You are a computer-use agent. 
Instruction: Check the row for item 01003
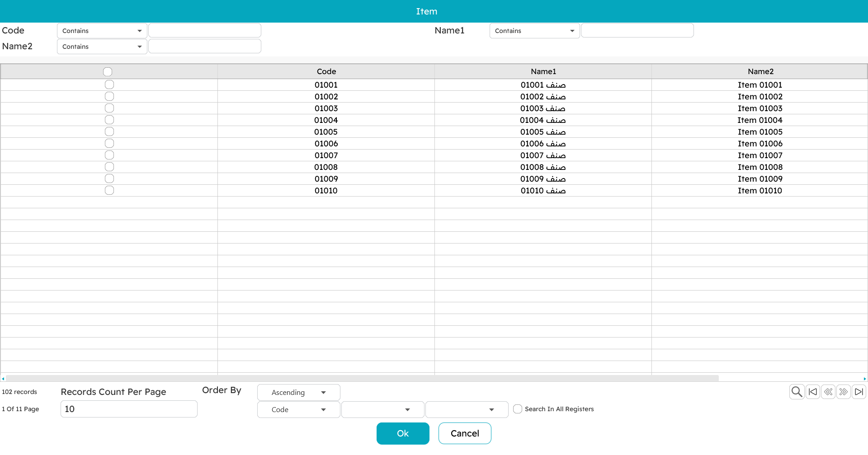[109, 108]
